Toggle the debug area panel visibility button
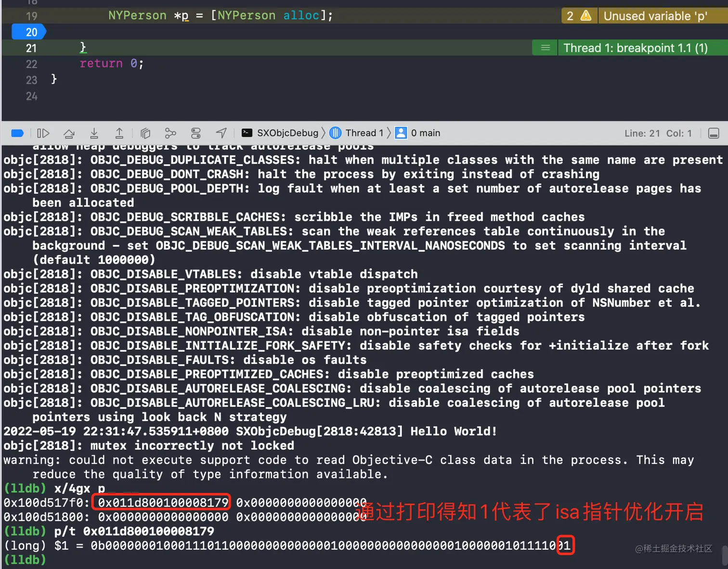 [x=714, y=133]
